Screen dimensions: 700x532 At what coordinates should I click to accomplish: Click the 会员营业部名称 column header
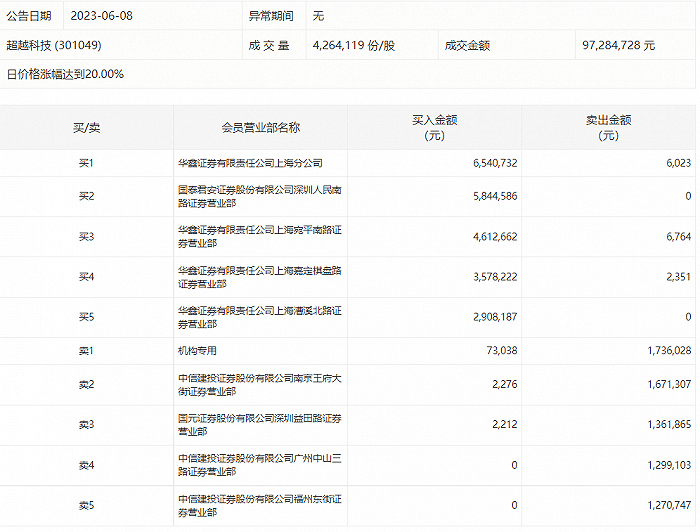point(260,128)
